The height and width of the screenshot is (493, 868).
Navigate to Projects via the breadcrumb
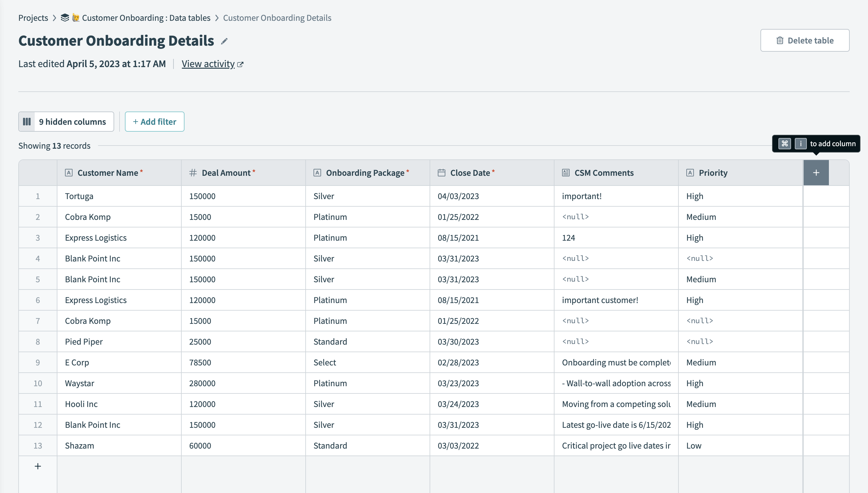[33, 18]
